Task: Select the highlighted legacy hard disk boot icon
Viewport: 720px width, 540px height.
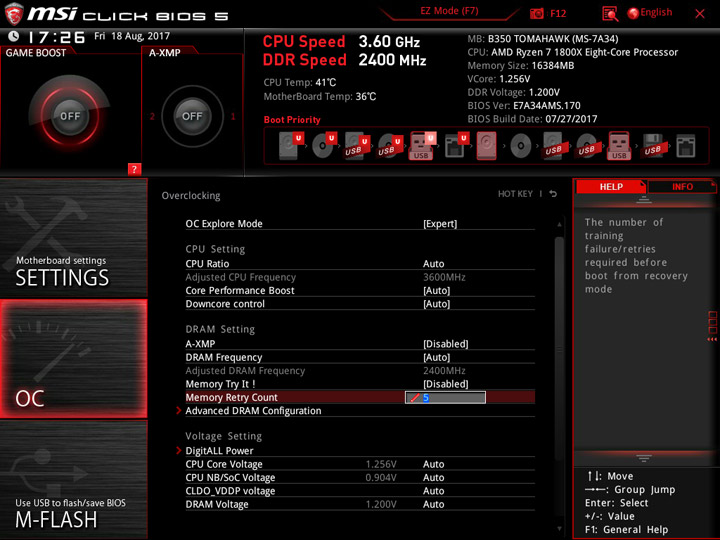Action: [x=486, y=146]
